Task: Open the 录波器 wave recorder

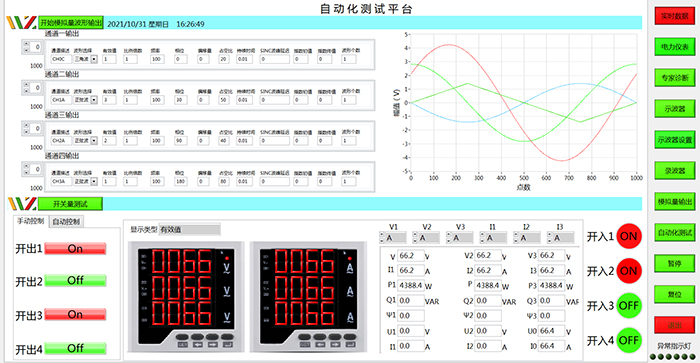Action: pos(675,171)
